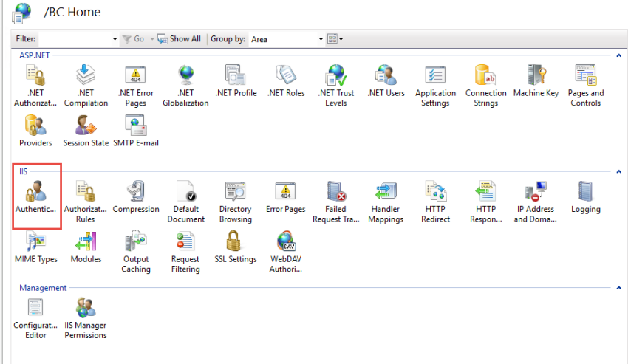Click Show All in the toolbar
This screenshot has height=364, width=628.
[179, 39]
